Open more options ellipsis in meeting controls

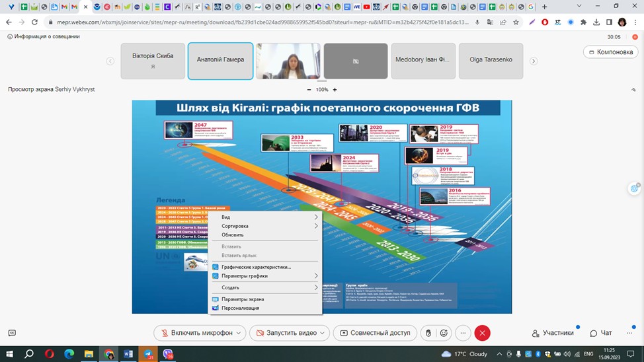463,333
